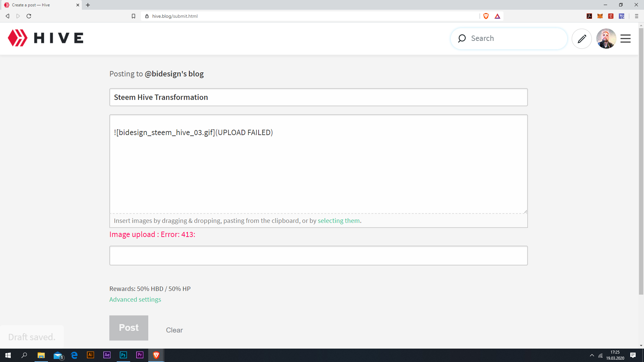The image size is (644, 362).
Task: Switch to Adobe Photoshop in taskbar
Action: coord(123,355)
